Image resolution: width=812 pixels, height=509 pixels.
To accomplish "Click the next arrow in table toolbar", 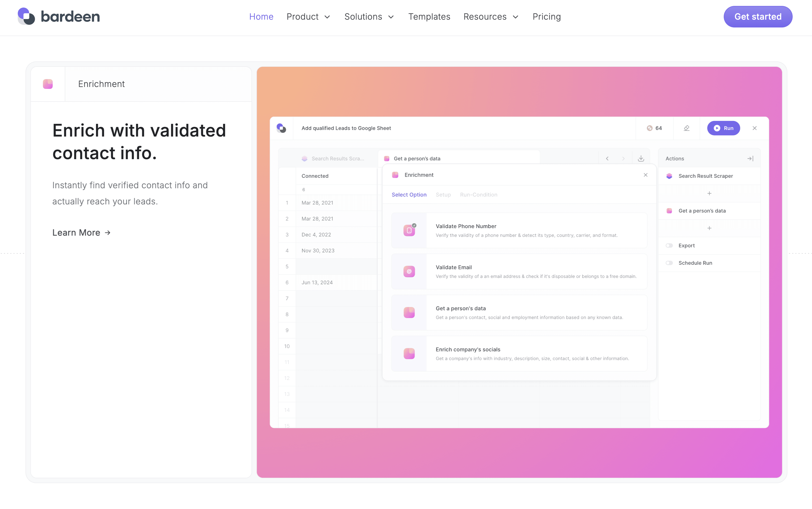I will [623, 159].
